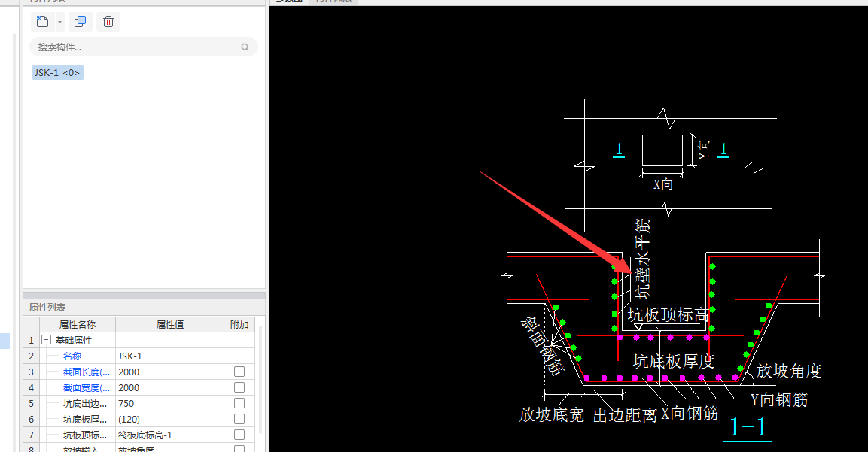Click the 2000 value for 截面宽度
The width and height of the screenshot is (868, 452).
pos(169,388)
